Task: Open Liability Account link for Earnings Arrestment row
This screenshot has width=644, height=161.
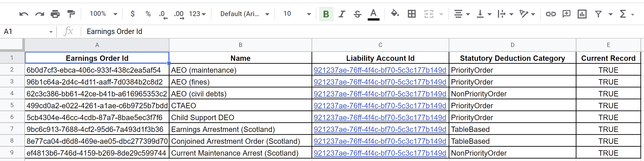Action: pos(380,129)
